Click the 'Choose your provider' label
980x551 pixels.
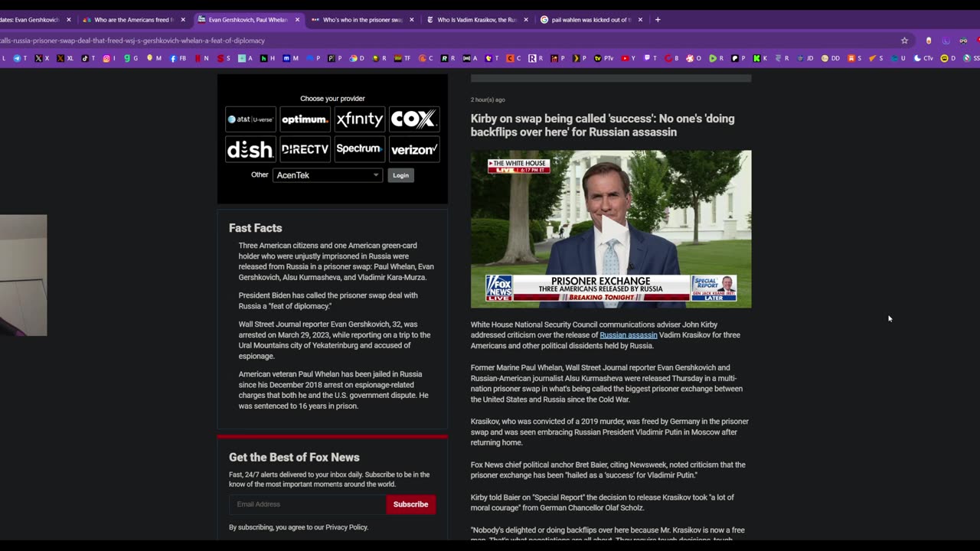332,99
